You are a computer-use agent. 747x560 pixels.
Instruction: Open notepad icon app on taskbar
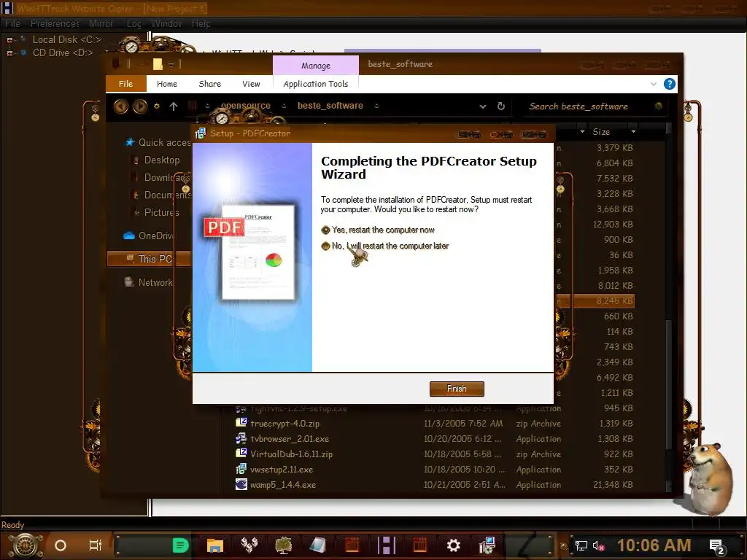click(317, 545)
